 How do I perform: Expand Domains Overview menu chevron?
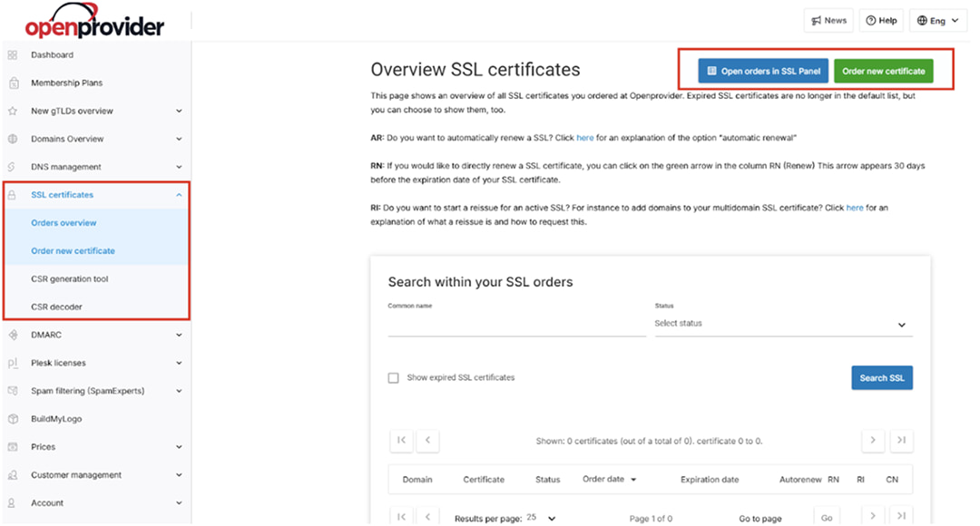pyautogui.click(x=179, y=140)
